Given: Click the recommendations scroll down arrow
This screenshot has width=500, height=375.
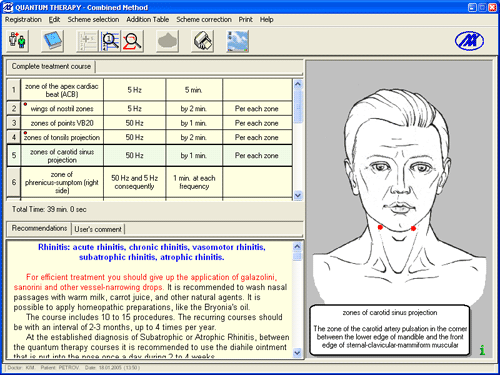Looking at the screenshot, I should pos(297,352).
